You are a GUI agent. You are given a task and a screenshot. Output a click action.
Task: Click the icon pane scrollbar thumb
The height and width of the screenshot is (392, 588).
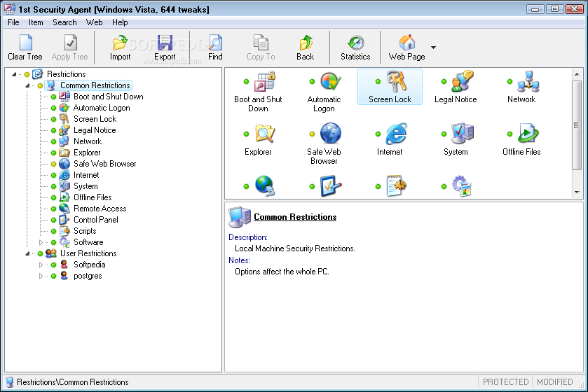(577, 125)
